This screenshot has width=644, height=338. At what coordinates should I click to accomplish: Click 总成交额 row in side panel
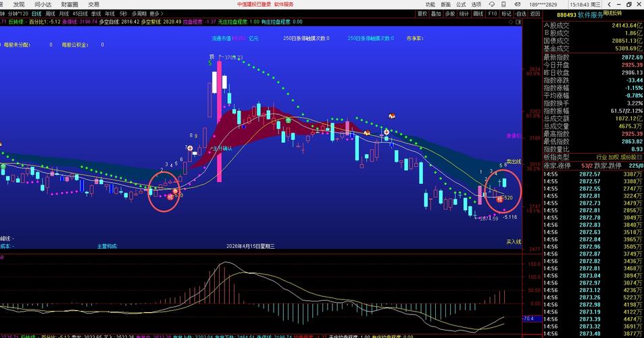593,119
